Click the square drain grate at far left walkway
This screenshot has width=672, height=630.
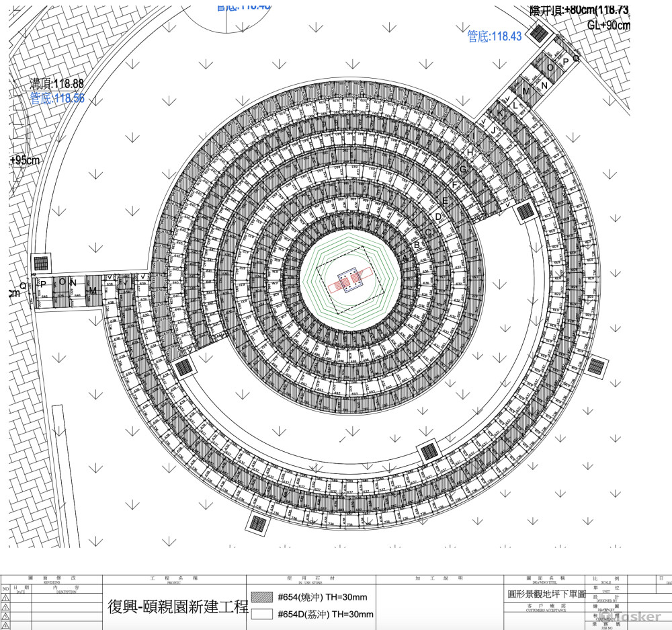coord(41,263)
